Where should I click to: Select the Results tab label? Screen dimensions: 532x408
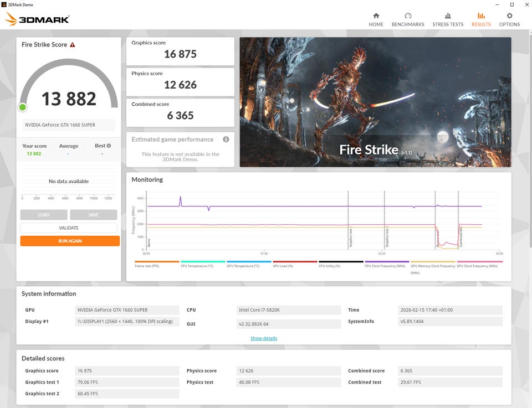pos(481,24)
